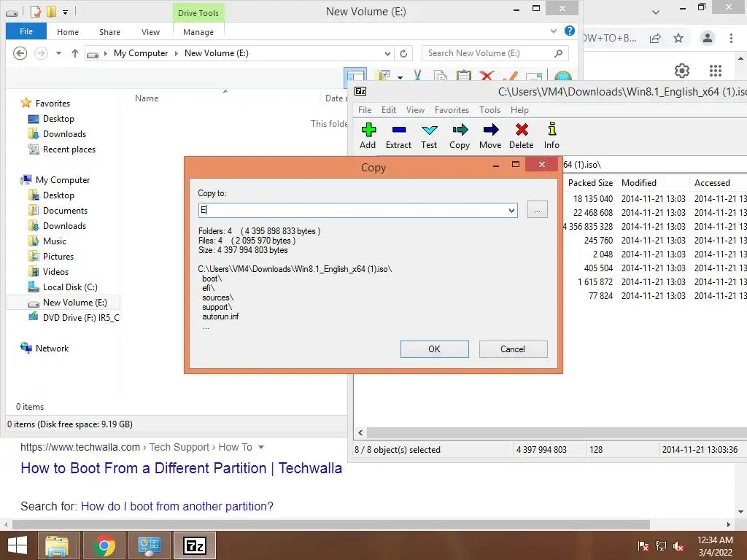The image size is (747, 560).
Task: Run Test from the 7-Zip toolbar
Action: tap(429, 136)
